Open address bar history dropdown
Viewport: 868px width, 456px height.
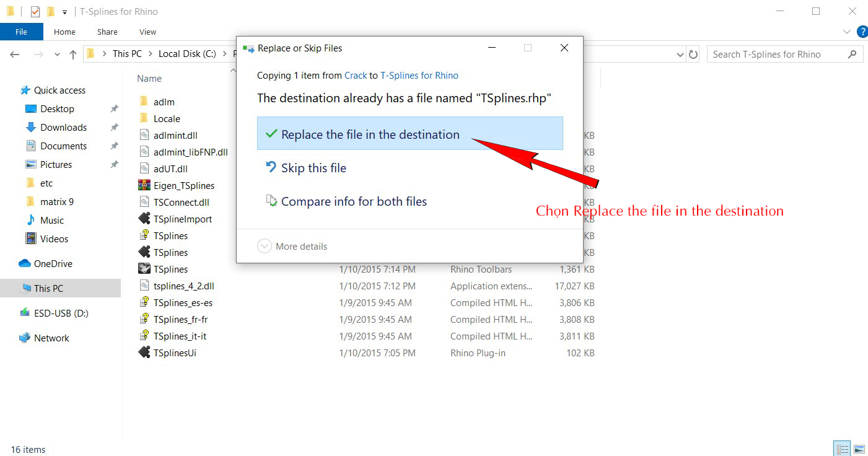pos(680,55)
